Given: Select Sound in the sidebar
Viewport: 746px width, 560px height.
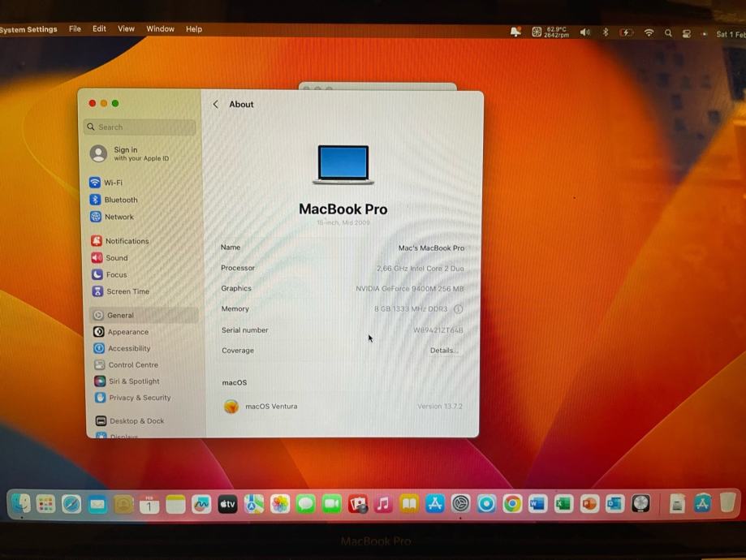Looking at the screenshot, I should click(110, 258).
